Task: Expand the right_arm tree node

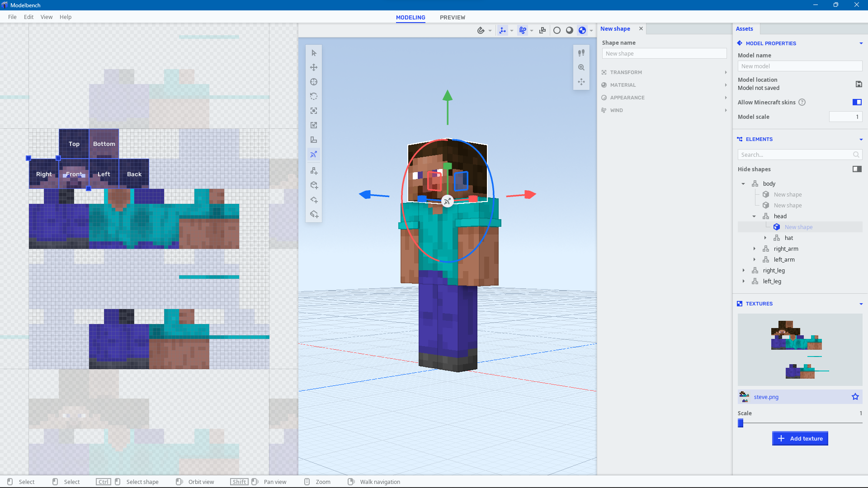Action: pyautogui.click(x=754, y=249)
